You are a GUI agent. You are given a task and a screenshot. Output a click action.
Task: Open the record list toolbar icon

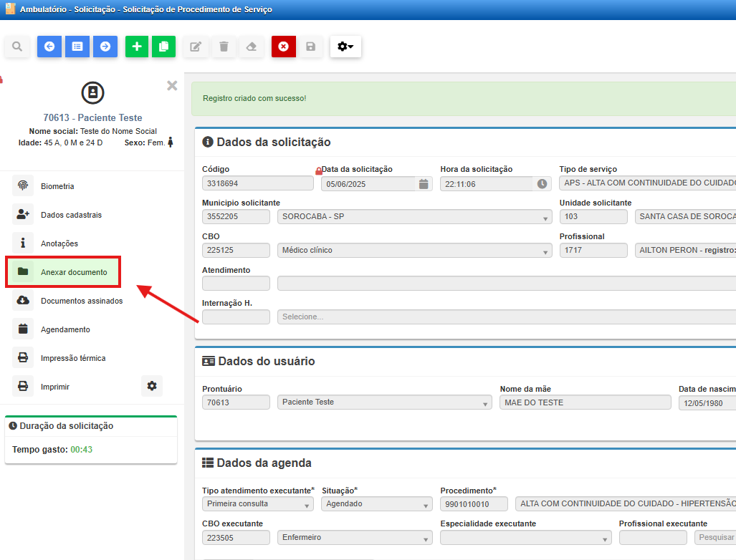point(77,47)
